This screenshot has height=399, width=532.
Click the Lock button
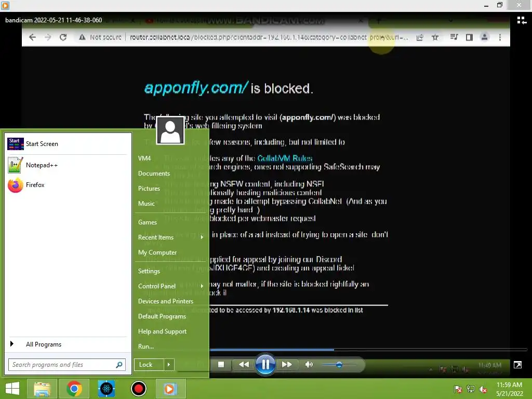tap(149, 365)
